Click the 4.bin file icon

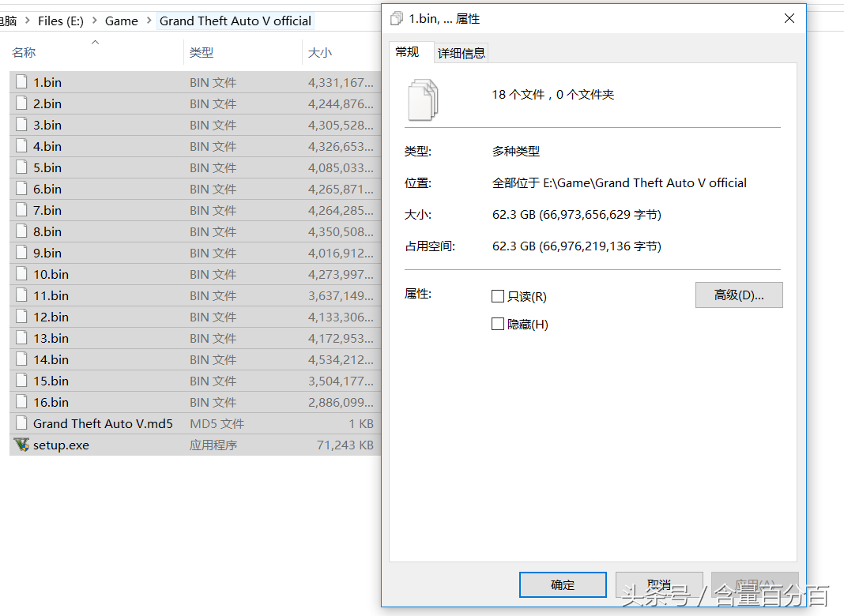[x=21, y=146]
